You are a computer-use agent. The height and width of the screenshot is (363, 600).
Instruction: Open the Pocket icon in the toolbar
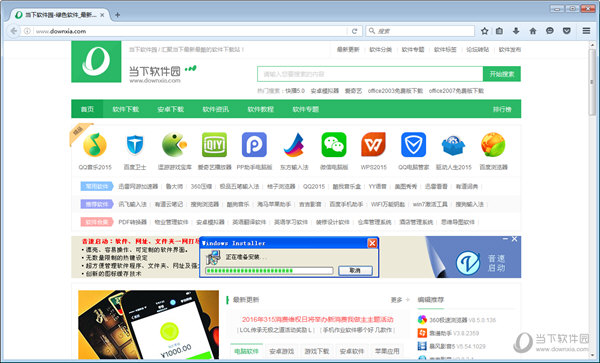tap(567, 31)
